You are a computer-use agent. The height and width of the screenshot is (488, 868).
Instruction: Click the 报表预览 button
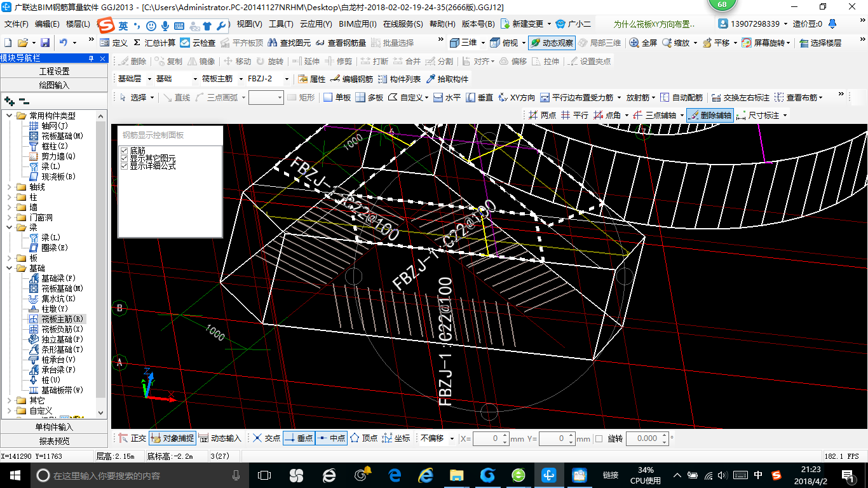54,441
